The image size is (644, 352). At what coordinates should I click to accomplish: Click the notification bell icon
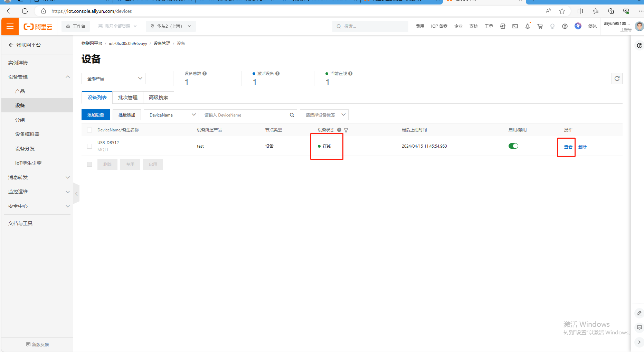pyautogui.click(x=527, y=26)
